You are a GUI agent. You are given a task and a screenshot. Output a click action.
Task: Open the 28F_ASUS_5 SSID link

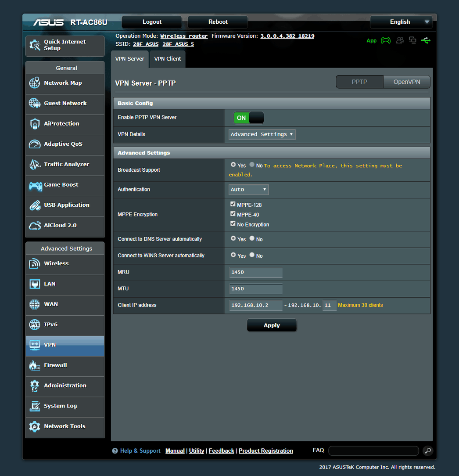pyautogui.click(x=178, y=44)
